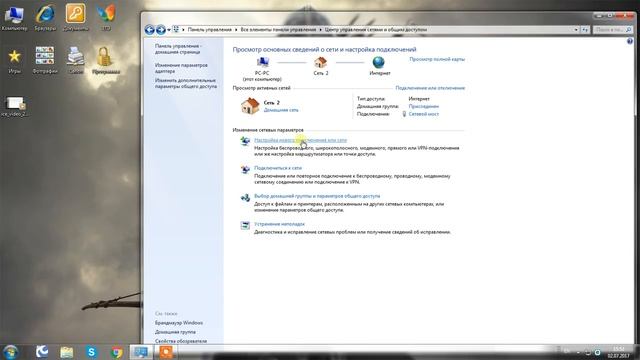Open the recent pages dropdown beside Forward
640x360 pixels.
[169, 30]
